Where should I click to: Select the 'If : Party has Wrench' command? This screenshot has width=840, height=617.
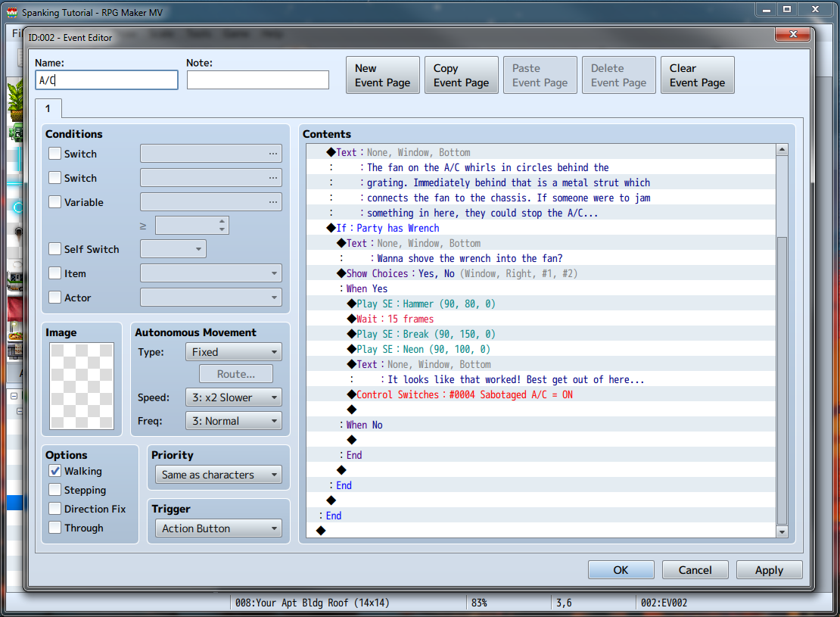tap(541, 228)
